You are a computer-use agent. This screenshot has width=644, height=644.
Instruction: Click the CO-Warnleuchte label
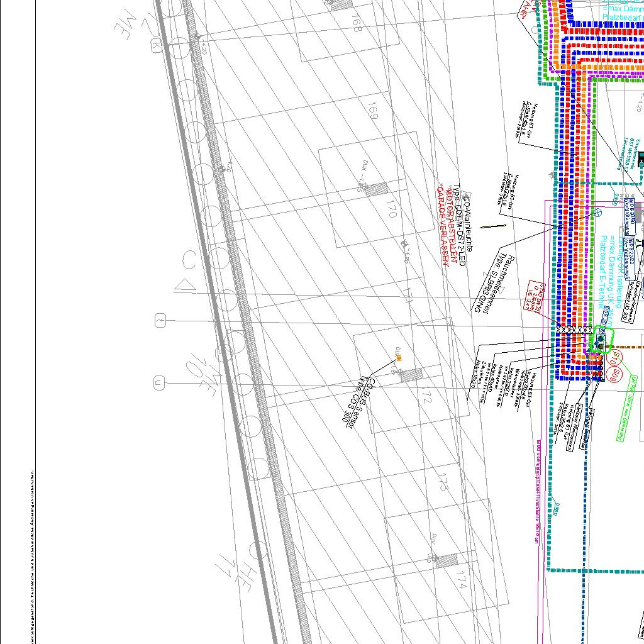click(468, 223)
